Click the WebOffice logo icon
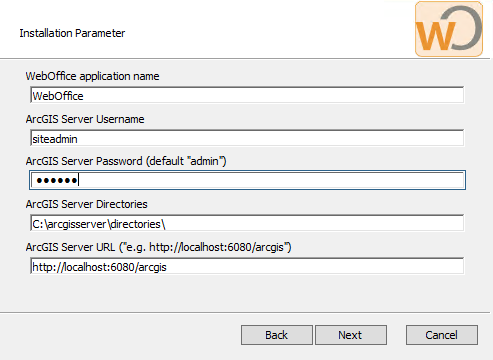 [x=449, y=29]
